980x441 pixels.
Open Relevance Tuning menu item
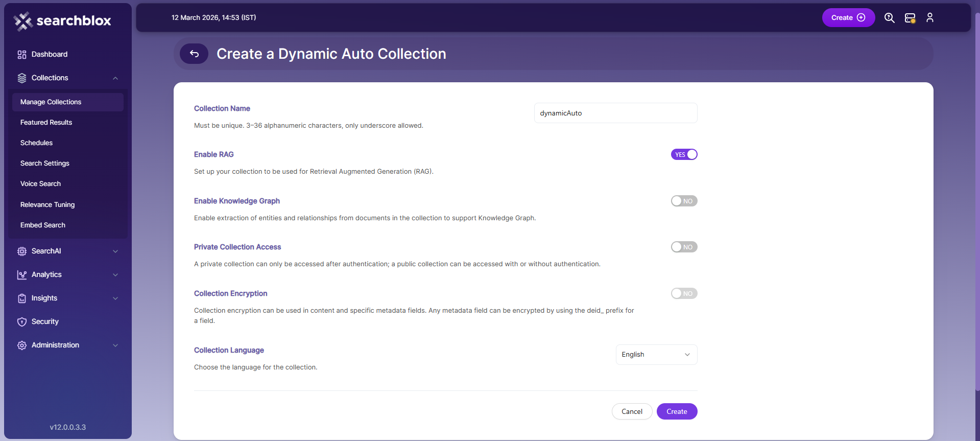pyautogui.click(x=68, y=205)
